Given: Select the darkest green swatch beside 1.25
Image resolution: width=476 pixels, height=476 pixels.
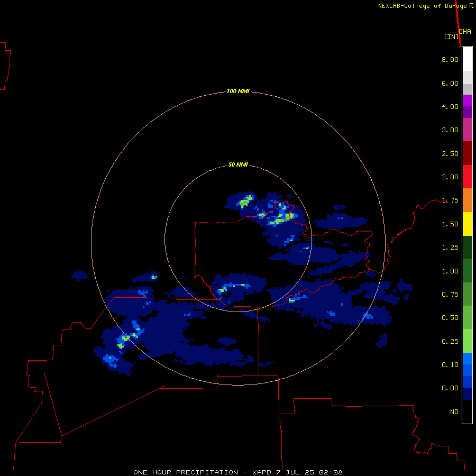Looking at the screenshot, I should (467, 247).
